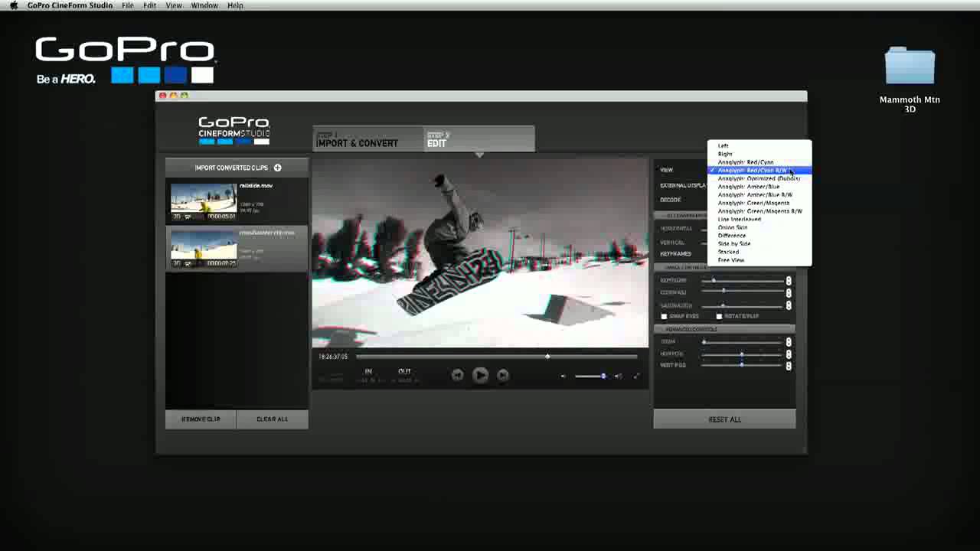The width and height of the screenshot is (980, 551).
Task: Choose Anaglyph: Optimized (Dubois) option
Action: tap(759, 178)
